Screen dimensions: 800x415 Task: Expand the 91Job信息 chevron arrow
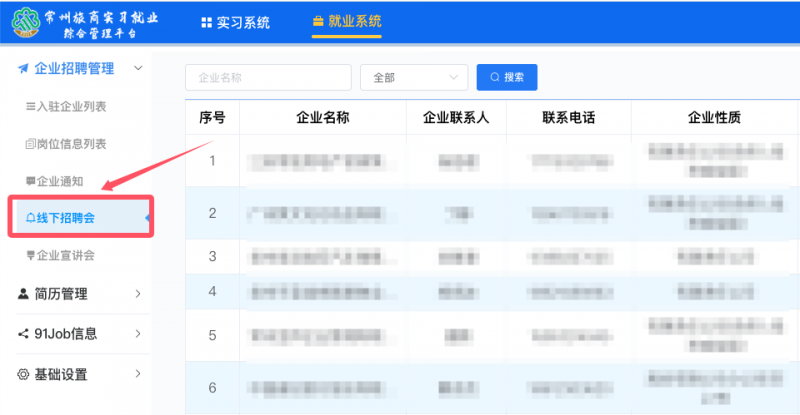tap(138, 334)
